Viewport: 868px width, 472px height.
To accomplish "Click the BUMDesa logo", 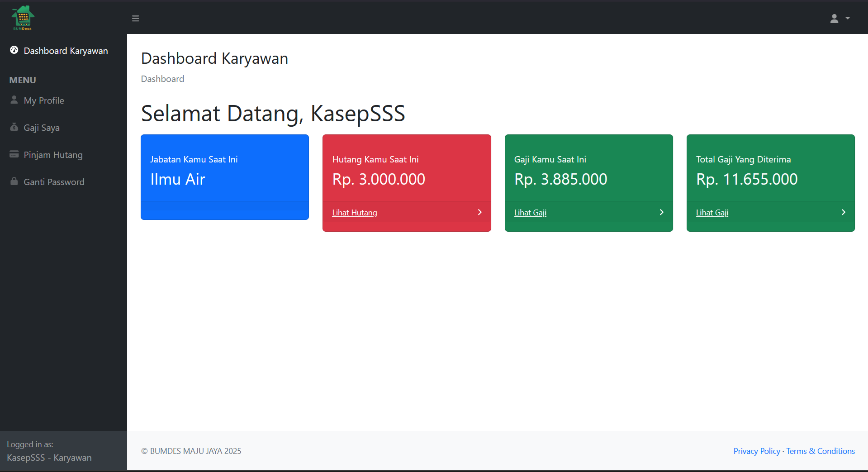I will point(23,18).
